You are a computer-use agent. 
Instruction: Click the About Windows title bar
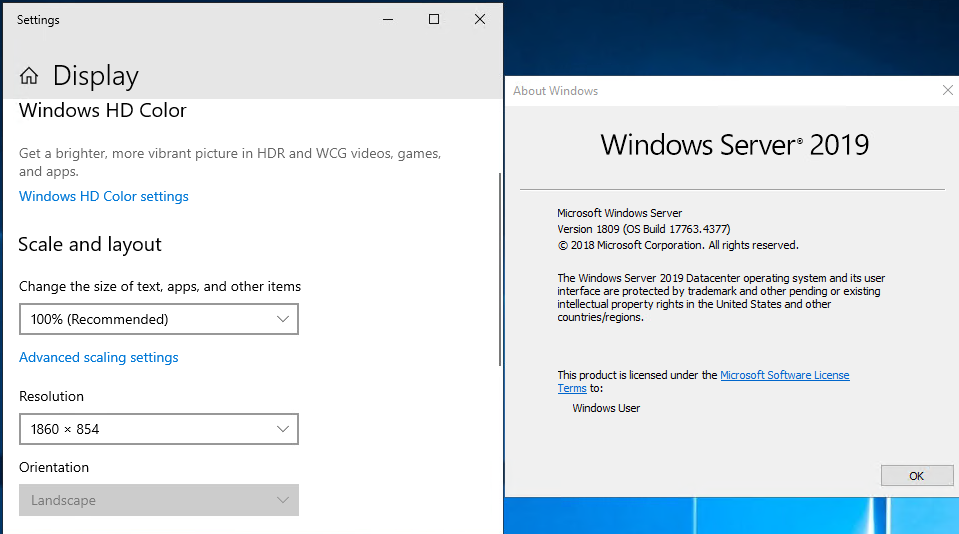coord(700,91)
